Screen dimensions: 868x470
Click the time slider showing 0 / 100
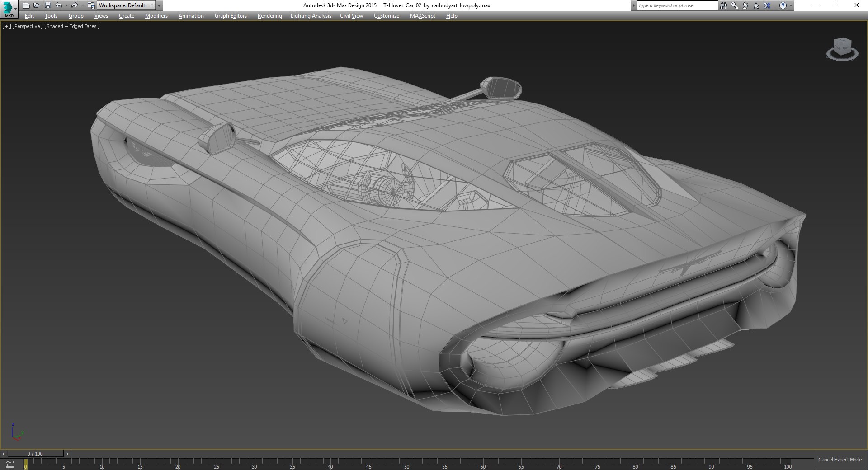coord(35,454)
